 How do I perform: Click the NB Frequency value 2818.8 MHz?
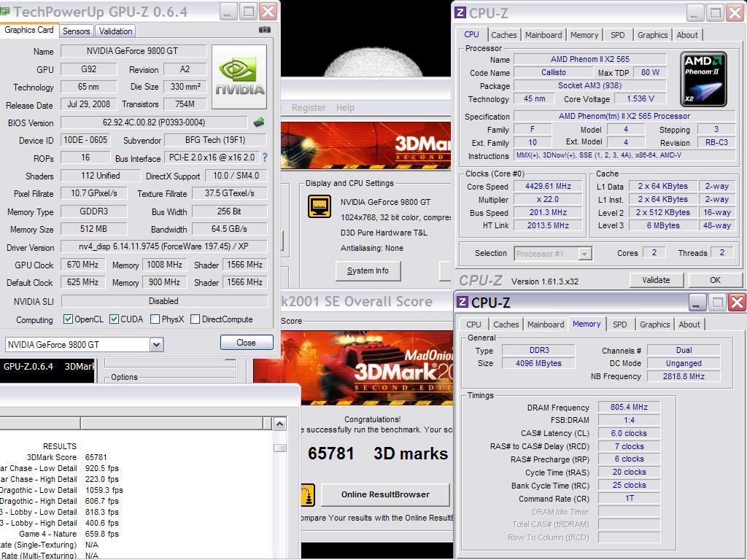(683, 376)
